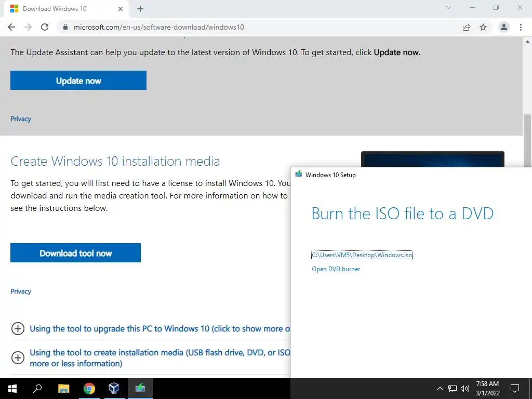532x399 pixels.
Task: Open 'Using the tool to create installation media' link
Action: click(x=160, y=357)
